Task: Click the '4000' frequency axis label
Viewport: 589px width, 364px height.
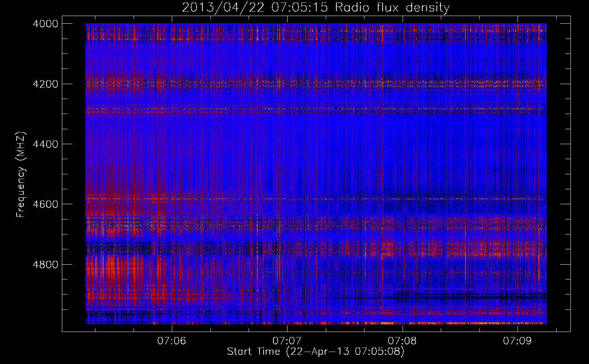Action: tap(46, 24)
